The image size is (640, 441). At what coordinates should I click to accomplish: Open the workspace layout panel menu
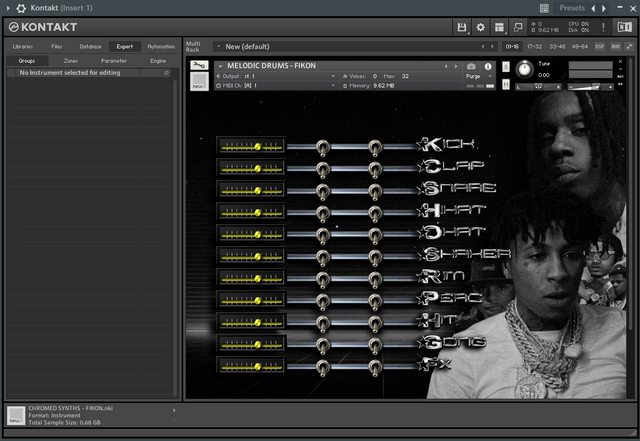pyautogui.click(x=499, y=26)
